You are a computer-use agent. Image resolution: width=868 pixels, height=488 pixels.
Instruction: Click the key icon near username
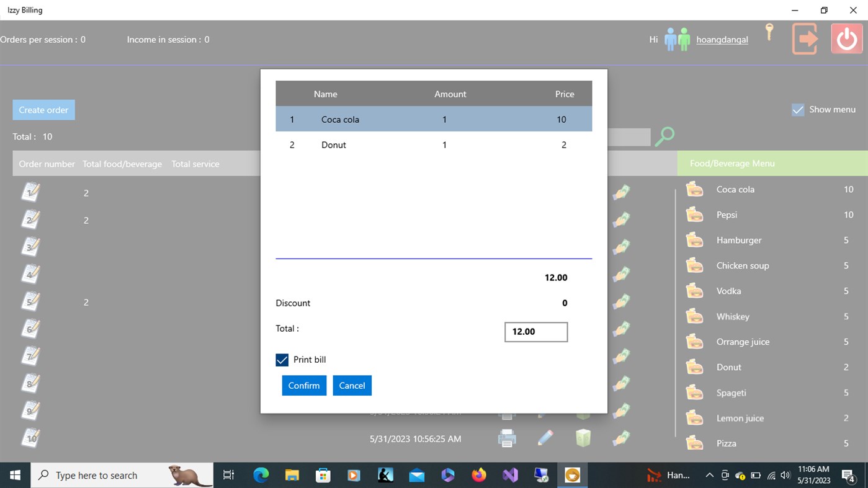[769, 32]
